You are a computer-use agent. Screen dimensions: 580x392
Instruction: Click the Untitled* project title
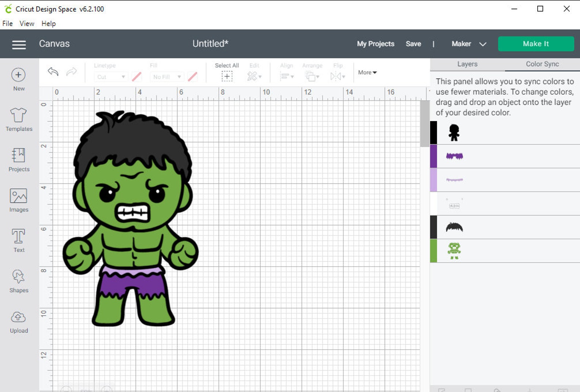210,44
